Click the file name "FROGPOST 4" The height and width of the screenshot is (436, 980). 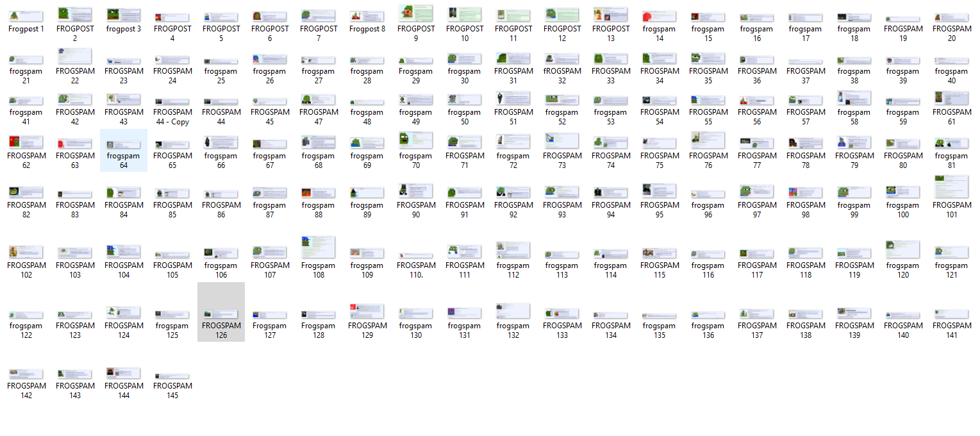[172, 33]
